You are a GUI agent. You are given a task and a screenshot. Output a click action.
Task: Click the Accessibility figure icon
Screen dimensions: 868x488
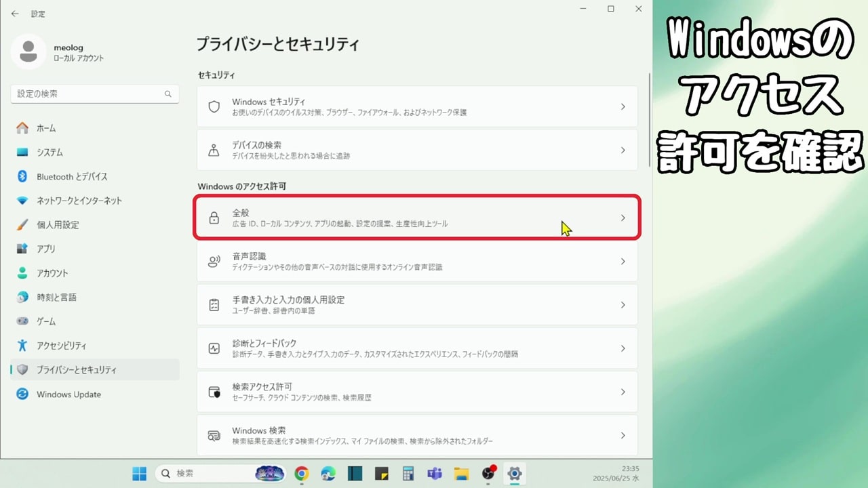point(22,346)
